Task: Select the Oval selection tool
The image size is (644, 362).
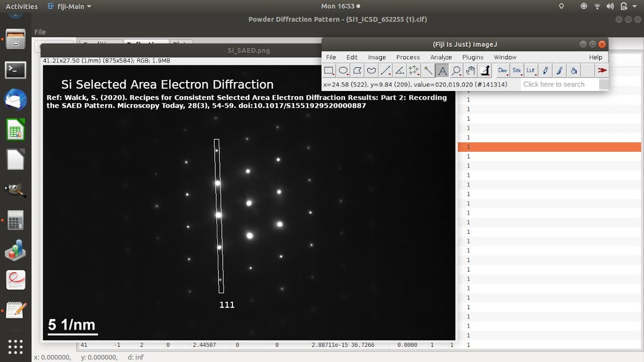Action: pyautogui.click(x=343, y=71)
